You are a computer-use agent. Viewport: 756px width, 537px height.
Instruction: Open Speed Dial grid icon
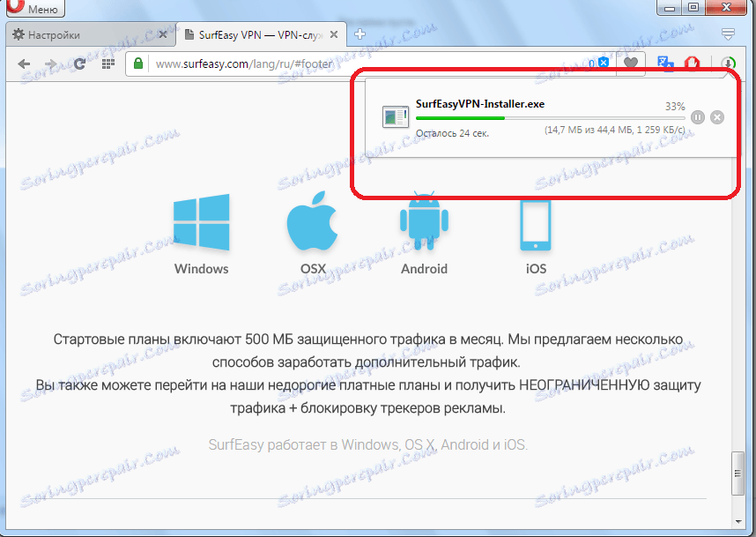click(x=107, y=63)
